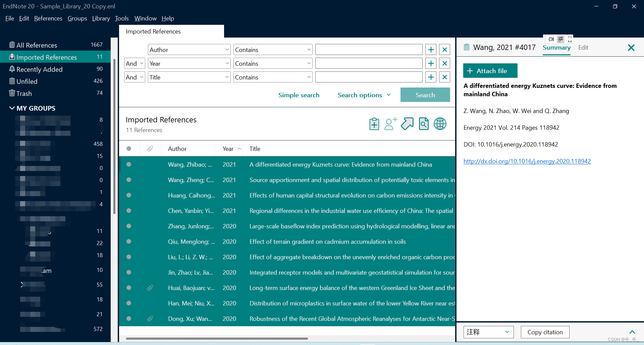Image resolution: width=644 pixels, height=345 pixels.
Task: Click the read status dot column header
Action: [129, 149]
